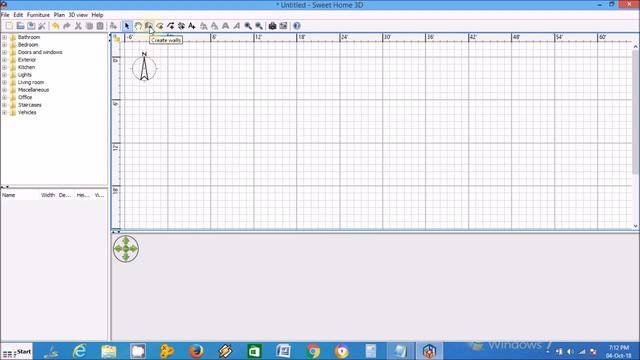Image resolution: width=640 pixels, height=360 pixels.
Task: Click the Copy toolbar icon
Action: point(89,26)
